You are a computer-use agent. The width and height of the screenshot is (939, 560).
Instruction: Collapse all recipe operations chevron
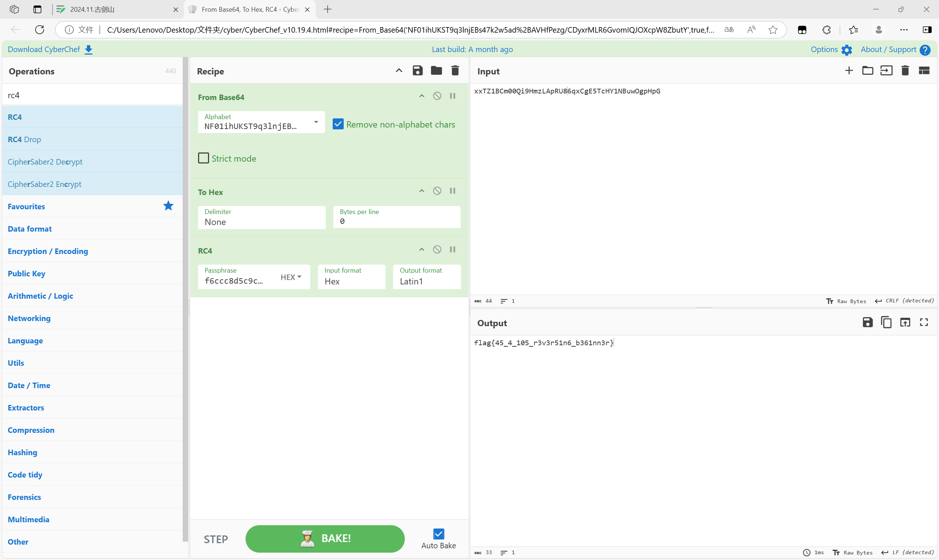(399, 71)
